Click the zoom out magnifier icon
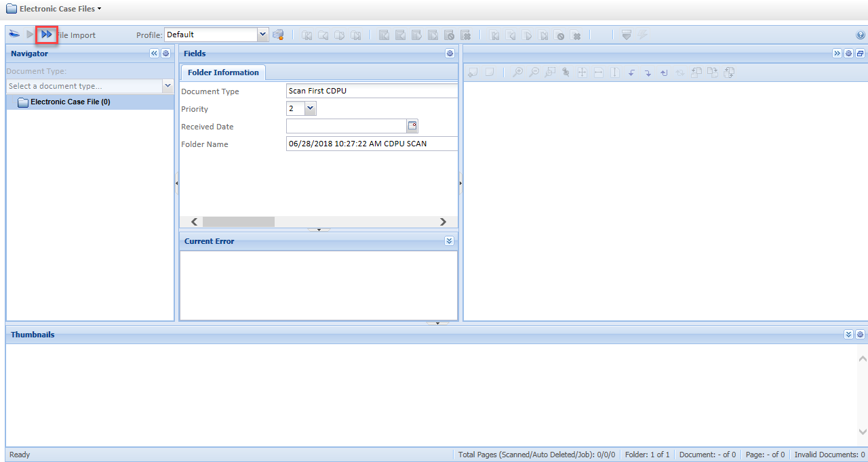This screenshot has height=462, width=868. pos(534,72)
